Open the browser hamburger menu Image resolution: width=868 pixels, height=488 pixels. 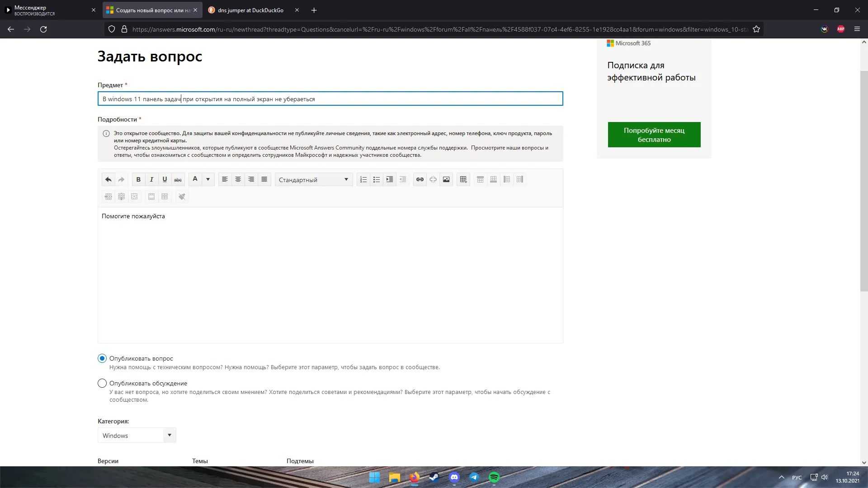click(x=857, y=29)
